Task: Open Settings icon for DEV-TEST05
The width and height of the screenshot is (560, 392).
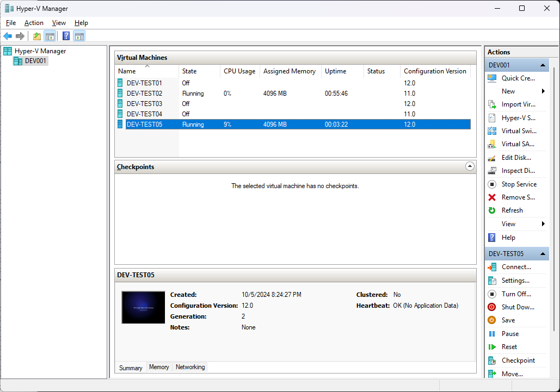Action: pyautogui.click(x=492, y=281)
